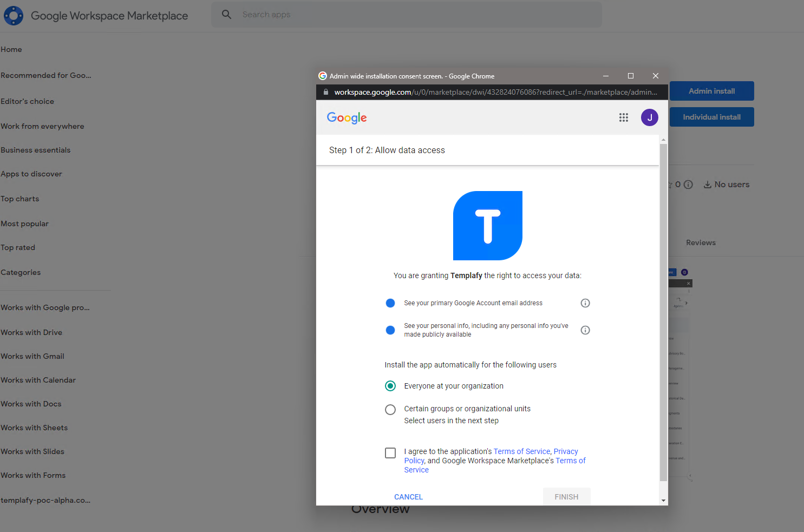Select Home in the sidebar menu

click(11, 49)
